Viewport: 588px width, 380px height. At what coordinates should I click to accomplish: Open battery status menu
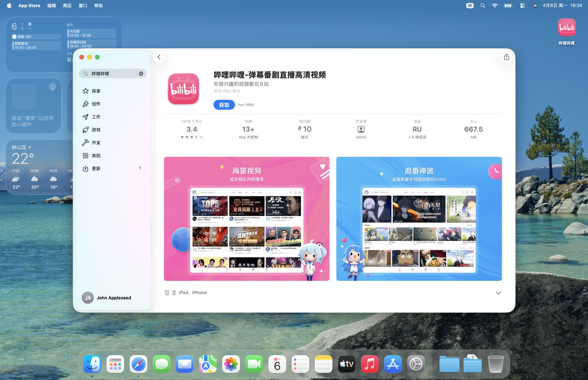click(508, 5)
